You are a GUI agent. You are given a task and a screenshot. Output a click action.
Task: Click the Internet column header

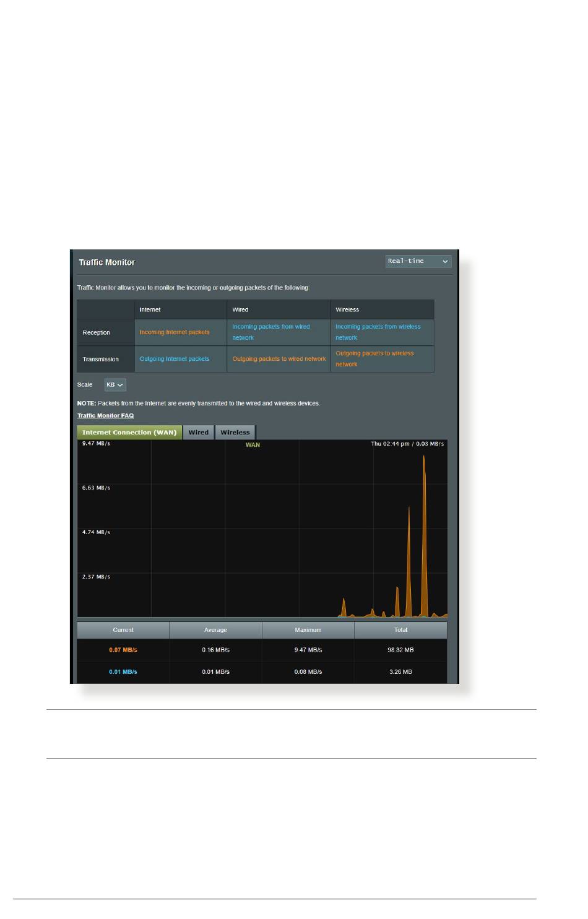(181, 309)
